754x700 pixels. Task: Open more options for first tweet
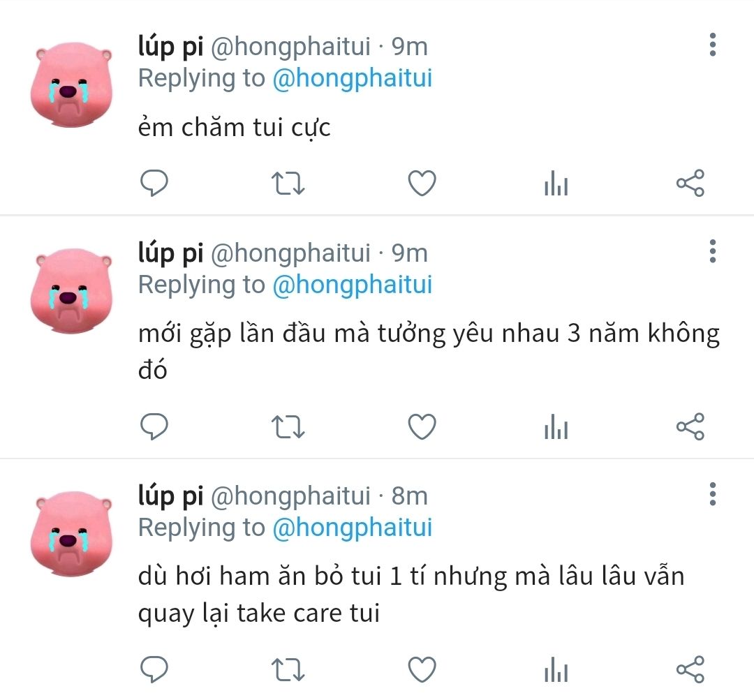pyautogui.click(x=713, y=45)
